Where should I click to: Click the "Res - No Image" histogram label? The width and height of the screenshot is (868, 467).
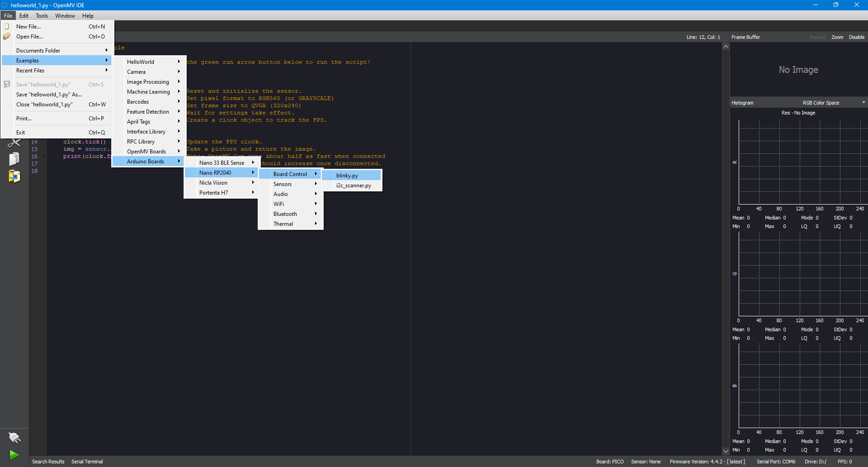798,113
